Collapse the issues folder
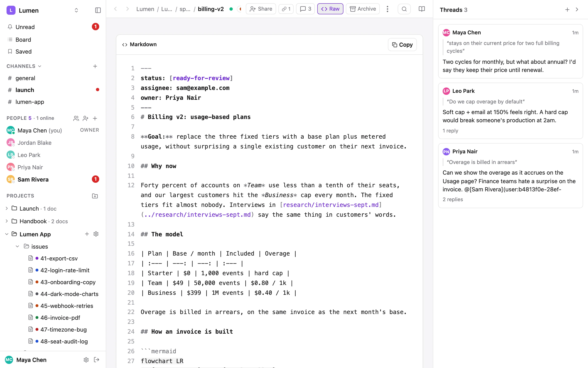Viewport: 588px width, 368px height. click(18, 247)
